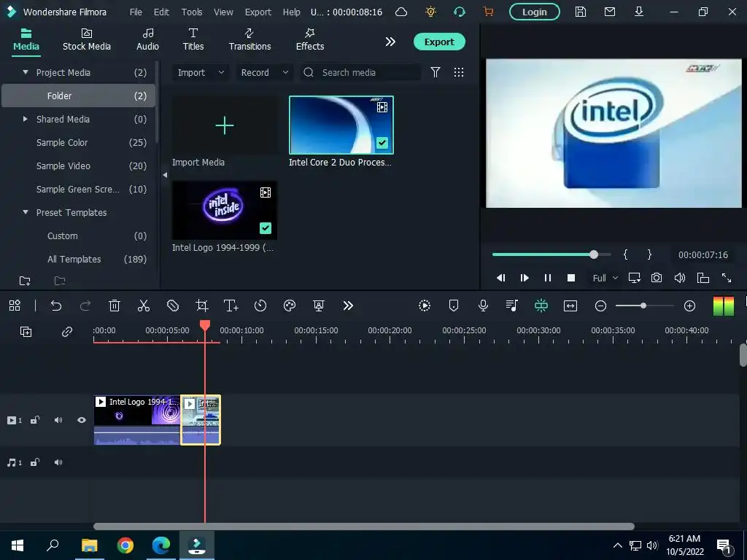Click the preview playback progress slider
Screen dimensions: 747x560
click(551, 254)
